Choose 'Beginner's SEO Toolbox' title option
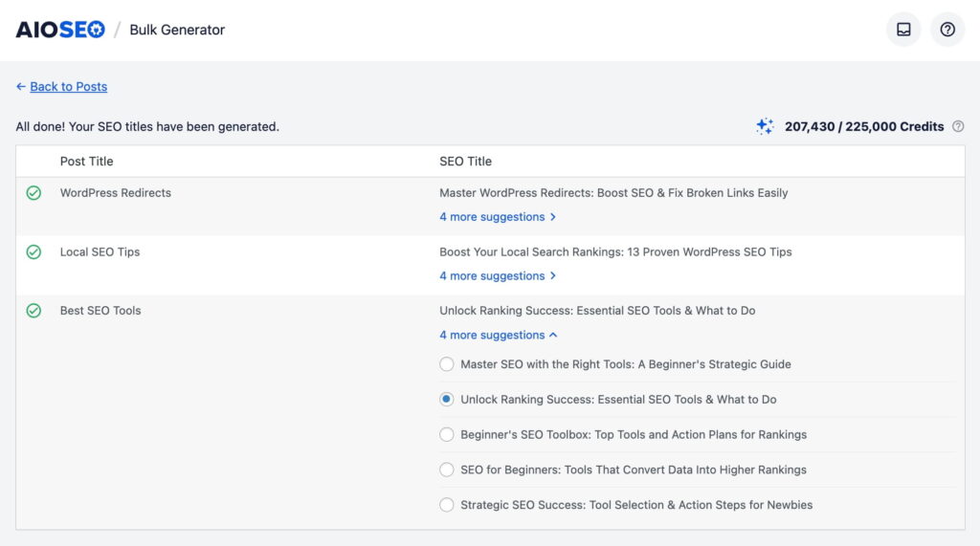Screen dimensions: 980x546 pyautogui.click(x=447, y=435)
